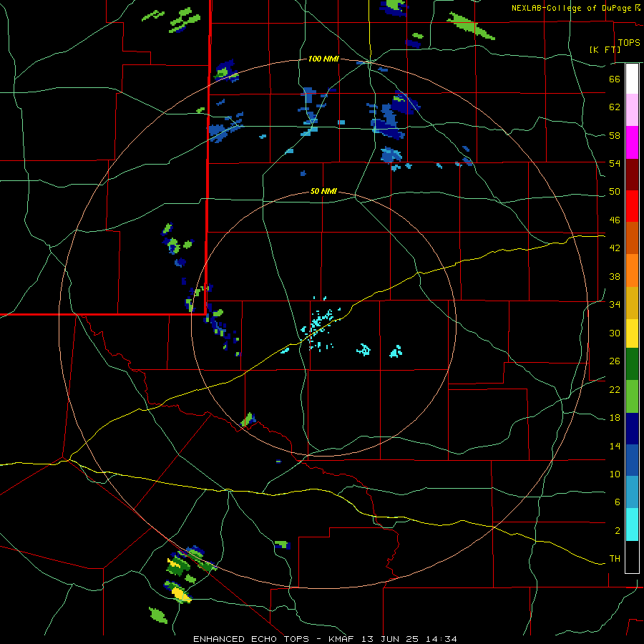The image size is (644, 644).
Task: Click the black TH swatch at the legend's bottom
Action: pos(632,557)
